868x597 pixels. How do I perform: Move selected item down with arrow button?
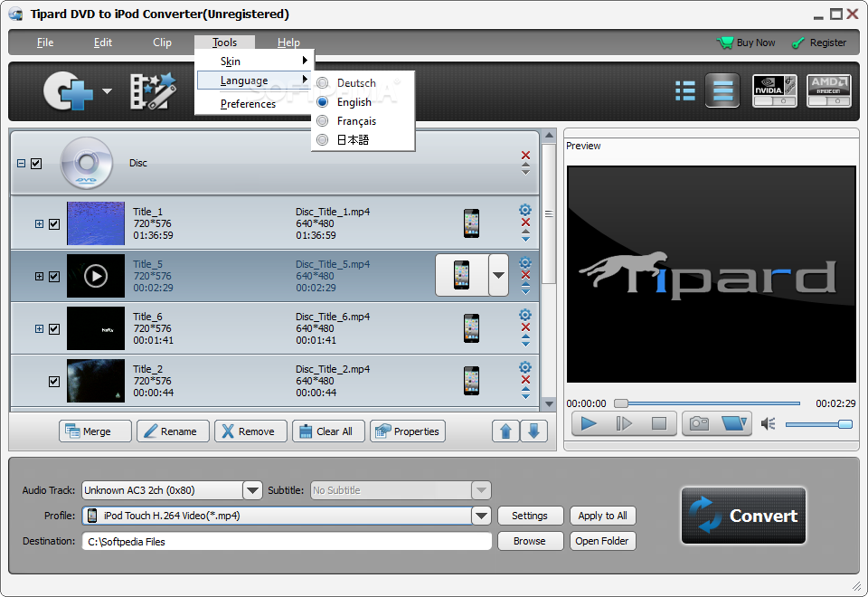pyautogui.click(x=533, y=431)
